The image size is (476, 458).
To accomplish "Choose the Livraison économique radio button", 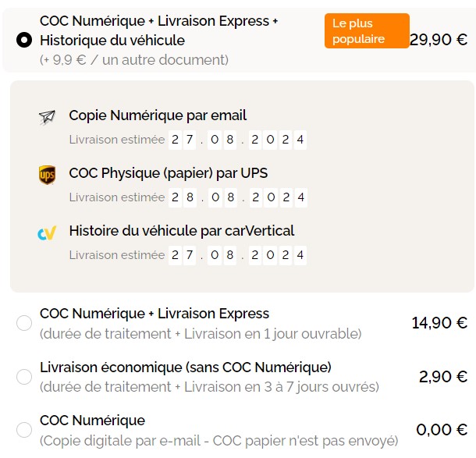I will point(24,377).
